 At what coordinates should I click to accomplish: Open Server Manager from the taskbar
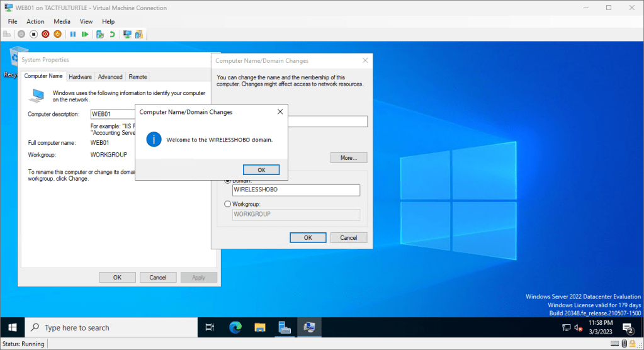pyautogui.click(x=285, y=327)
